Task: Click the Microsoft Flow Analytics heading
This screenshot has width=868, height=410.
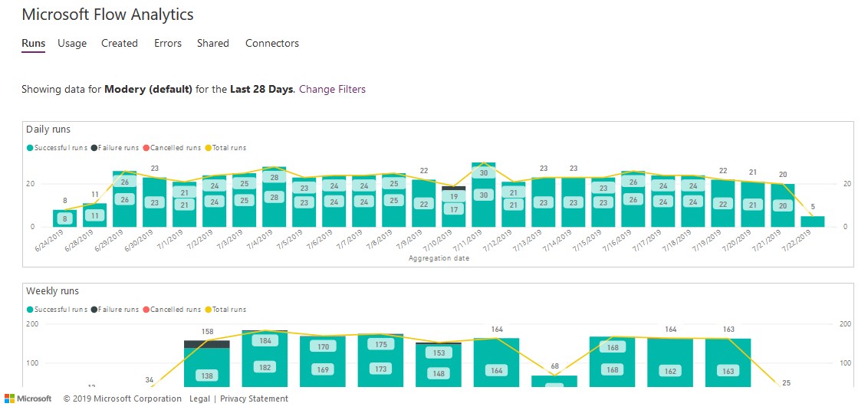Action: click(x=108, y=15)
